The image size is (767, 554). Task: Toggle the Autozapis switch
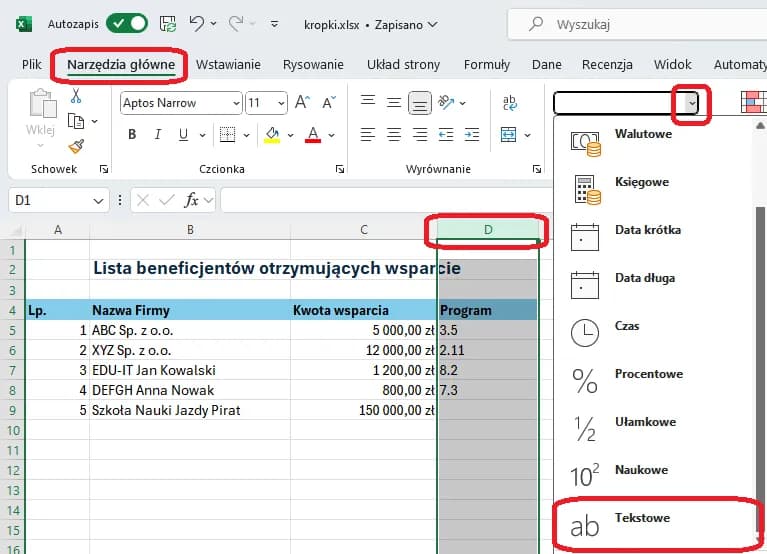[x=126, y=23]
